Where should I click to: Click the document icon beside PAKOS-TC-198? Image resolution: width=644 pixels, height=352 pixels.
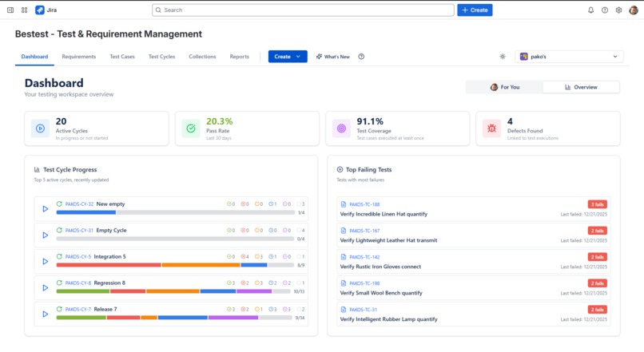(x=344, y=283)
